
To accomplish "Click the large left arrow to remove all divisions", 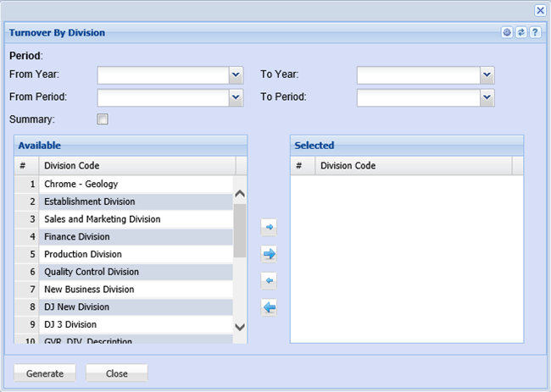I will [270, 307].
